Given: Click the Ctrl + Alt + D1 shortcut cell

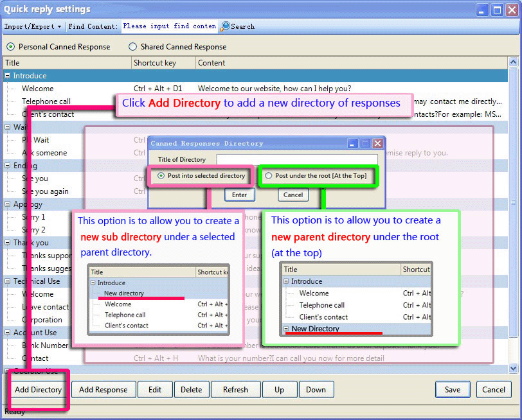Looking at the screenshot, I should (158, 89).
